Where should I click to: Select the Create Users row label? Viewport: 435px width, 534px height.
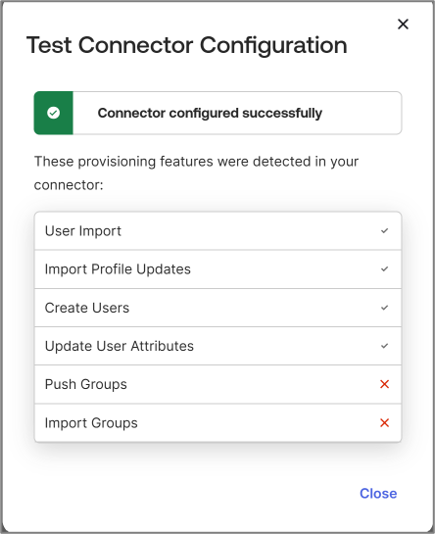tap(87, 308)
